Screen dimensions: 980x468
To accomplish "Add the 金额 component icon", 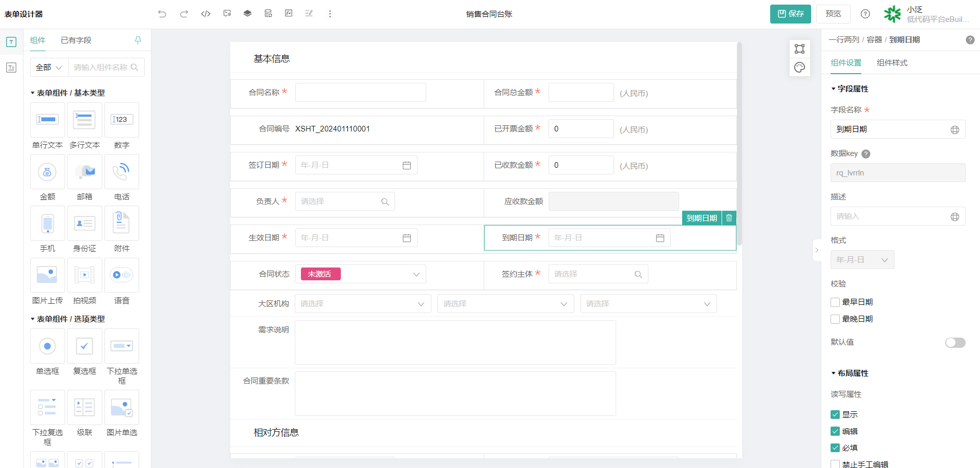I will click(48, 172).
